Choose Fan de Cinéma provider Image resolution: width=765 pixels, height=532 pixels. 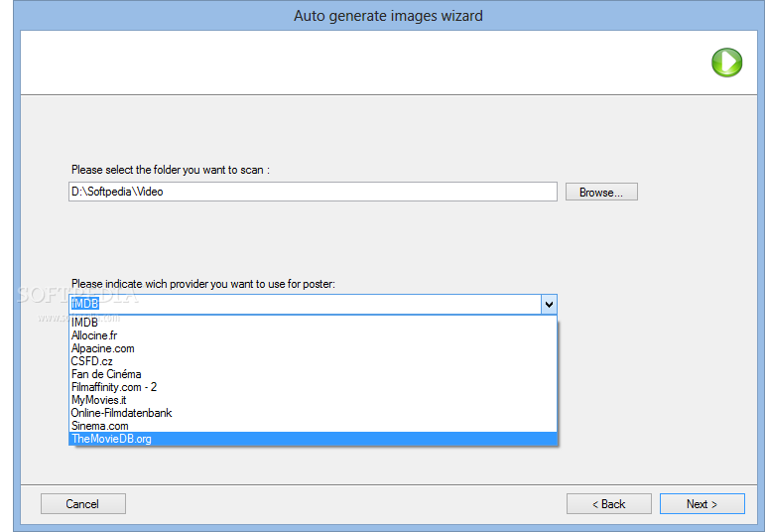pyautogui.click(x=313, y=374)
